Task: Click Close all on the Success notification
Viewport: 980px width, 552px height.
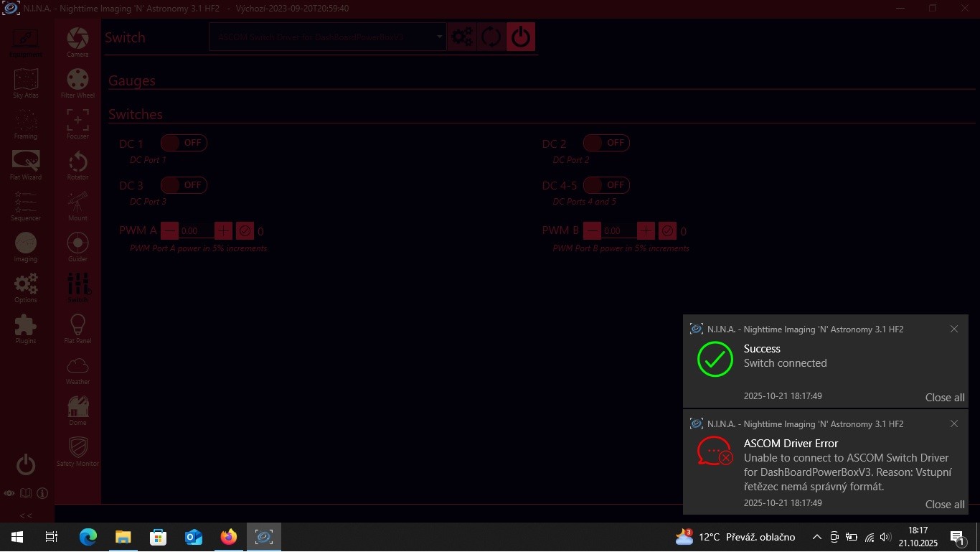Action: pos(944,398)
